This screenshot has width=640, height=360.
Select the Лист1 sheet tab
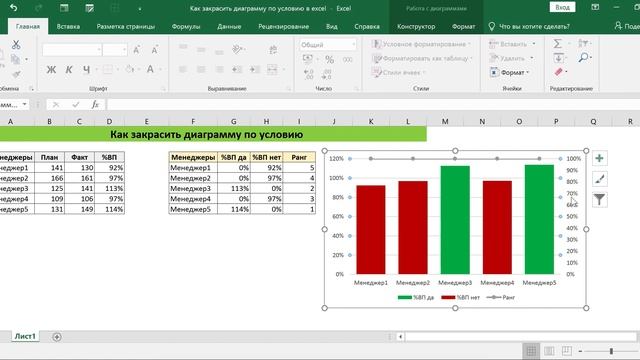click(25, 336)
